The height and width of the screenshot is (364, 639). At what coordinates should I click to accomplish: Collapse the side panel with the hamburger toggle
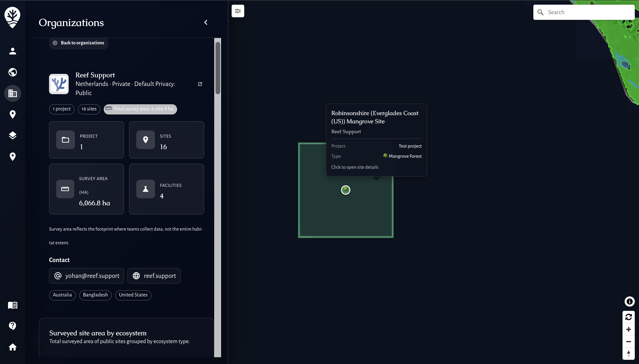point(238,11)
